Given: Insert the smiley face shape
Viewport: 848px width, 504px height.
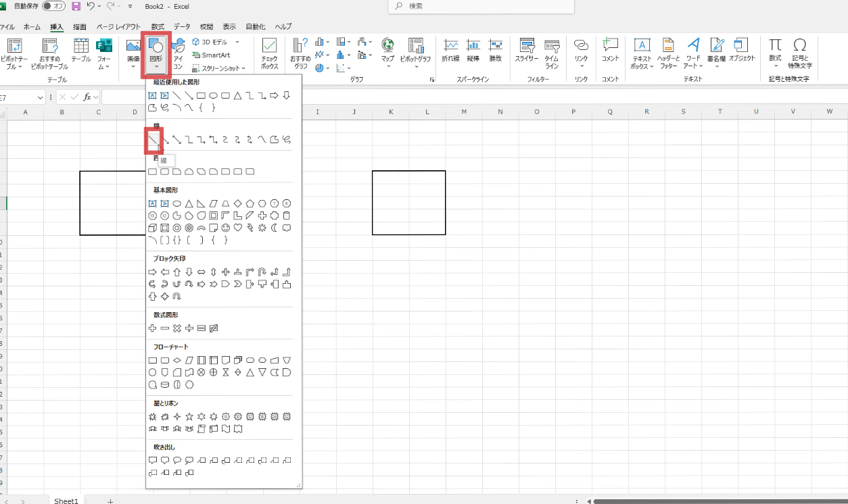Looking at the screenshot, I should point(225,228).
